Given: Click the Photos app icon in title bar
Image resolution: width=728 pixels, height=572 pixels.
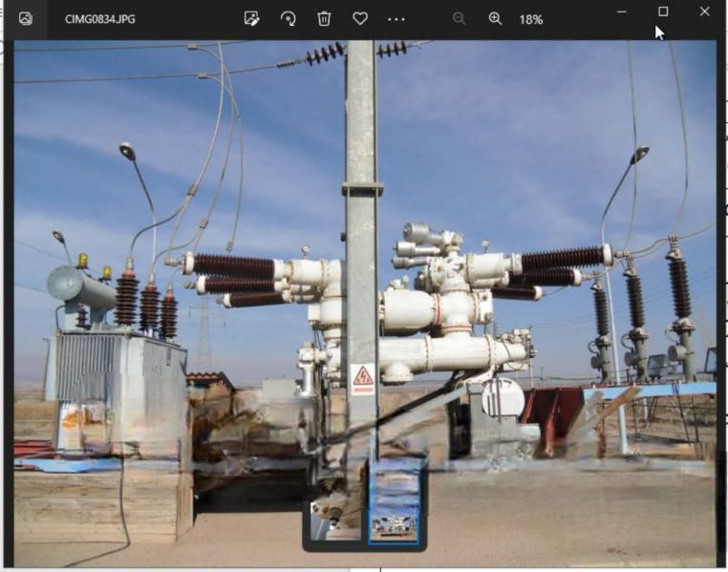Looking at the screenshot, I should [26, 19].
